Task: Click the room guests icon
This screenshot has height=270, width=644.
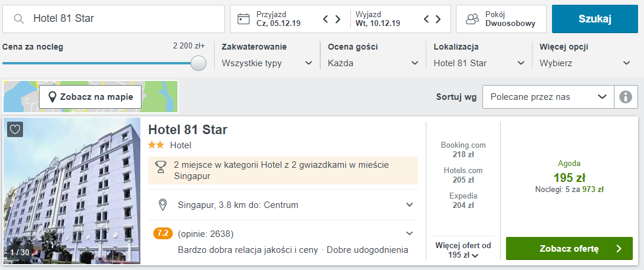Action: pyautogui.click(x=472, y=19)
